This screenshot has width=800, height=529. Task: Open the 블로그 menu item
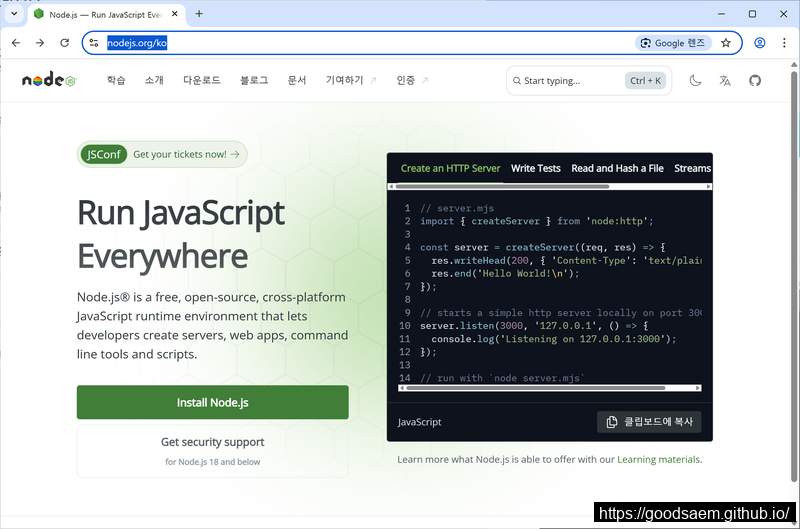point(254,80)
